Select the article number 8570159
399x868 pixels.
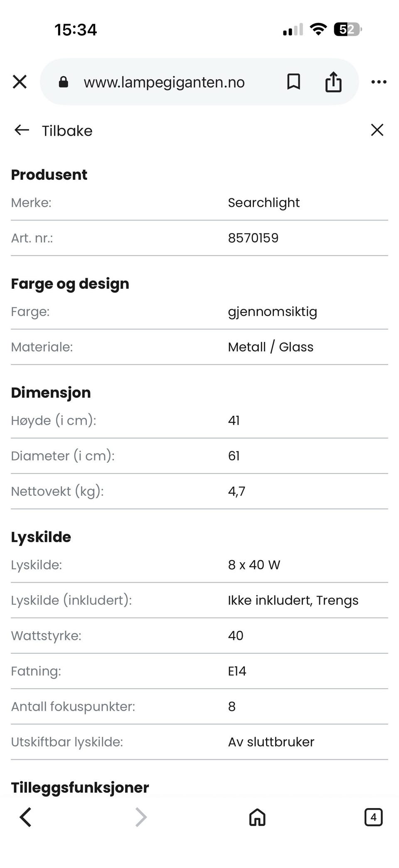point(253,238)
